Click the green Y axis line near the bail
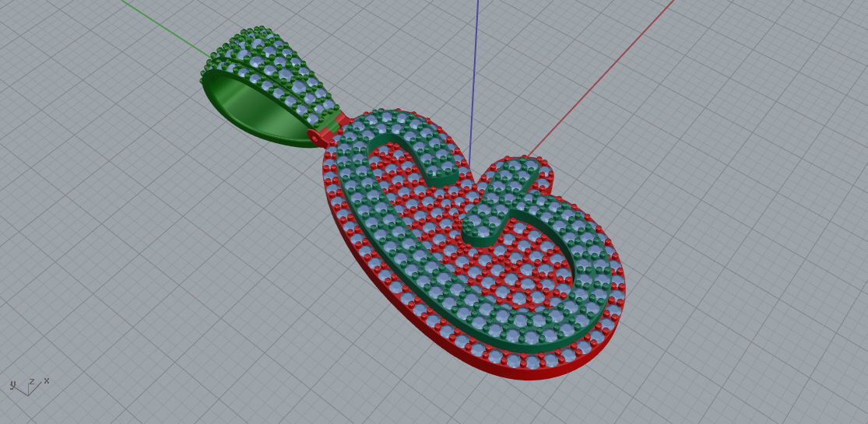868x424 pixels. click(x=166, y=29)
